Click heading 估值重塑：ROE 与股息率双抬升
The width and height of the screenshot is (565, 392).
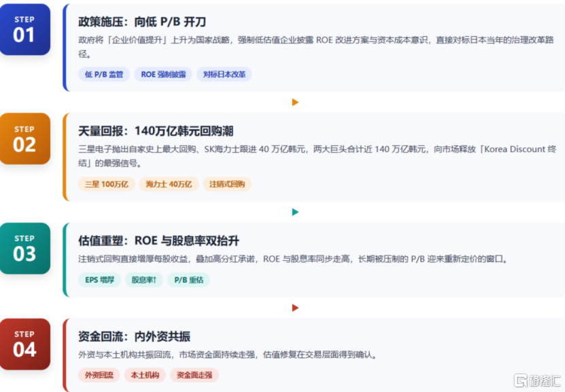[158, 240]
